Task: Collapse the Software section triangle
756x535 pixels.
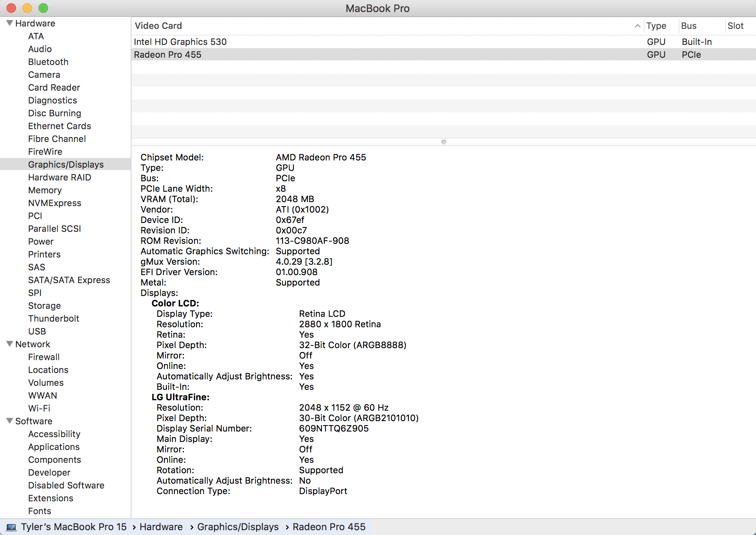Action: 10,421
